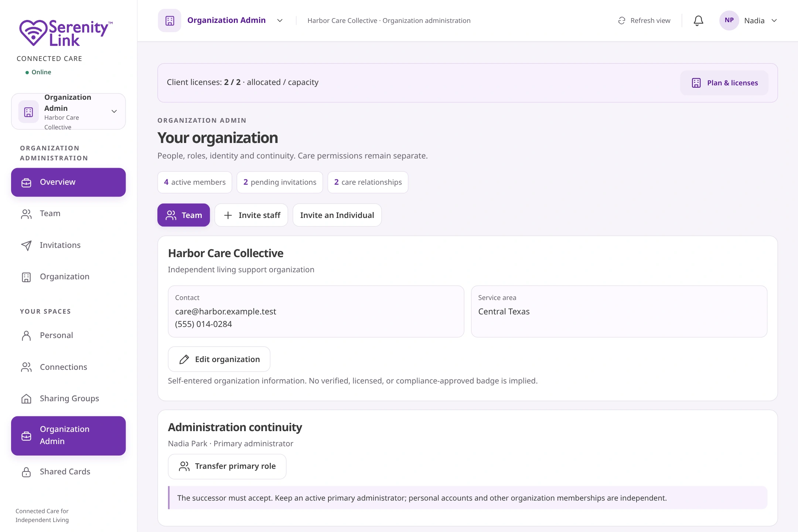The width and height of the screenshot is (798, 532).
Task: Open Invitations in the sidebar
Action: pyautogui.click(x=68, y=246)
